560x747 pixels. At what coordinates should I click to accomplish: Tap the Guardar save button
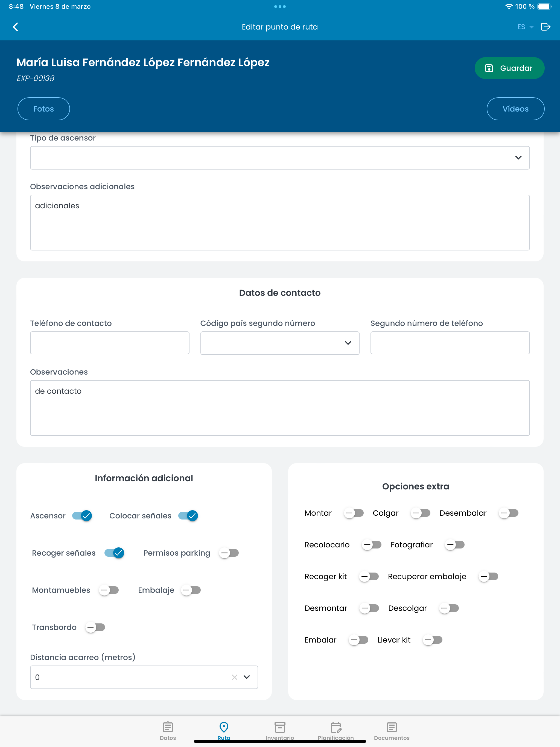coord(509,68)
